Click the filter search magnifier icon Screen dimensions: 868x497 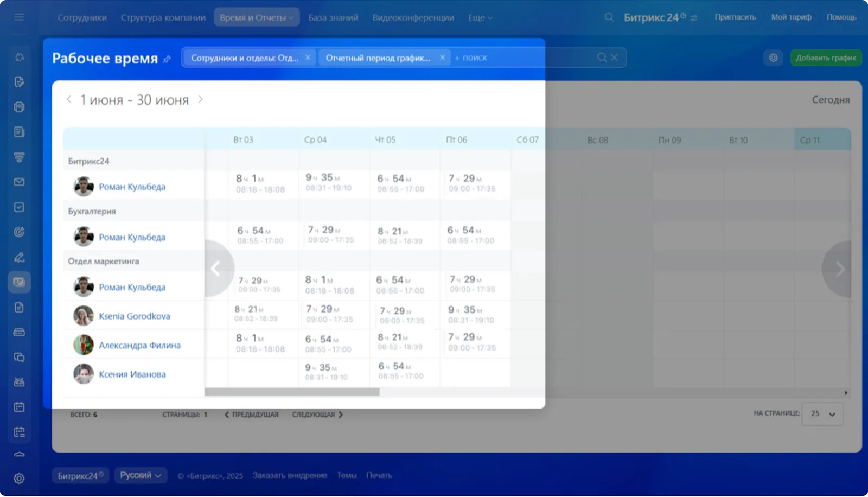(x=602, y=58)
